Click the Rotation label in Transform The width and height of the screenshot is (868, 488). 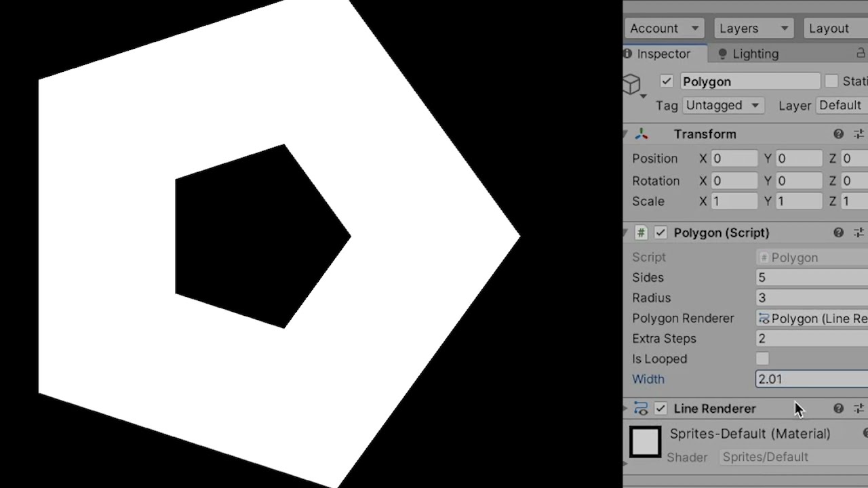(656, 181)
